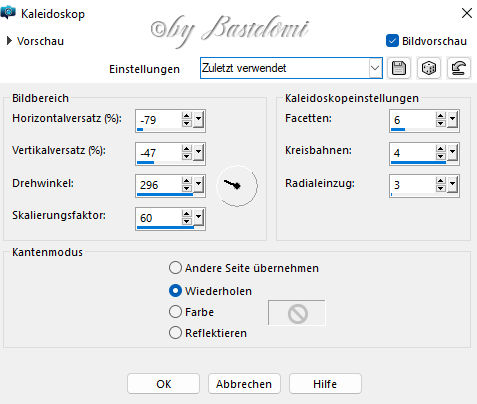Click the Drehwinkel angle dial control
Screen dimensions: 477x404
coord(237,186)
